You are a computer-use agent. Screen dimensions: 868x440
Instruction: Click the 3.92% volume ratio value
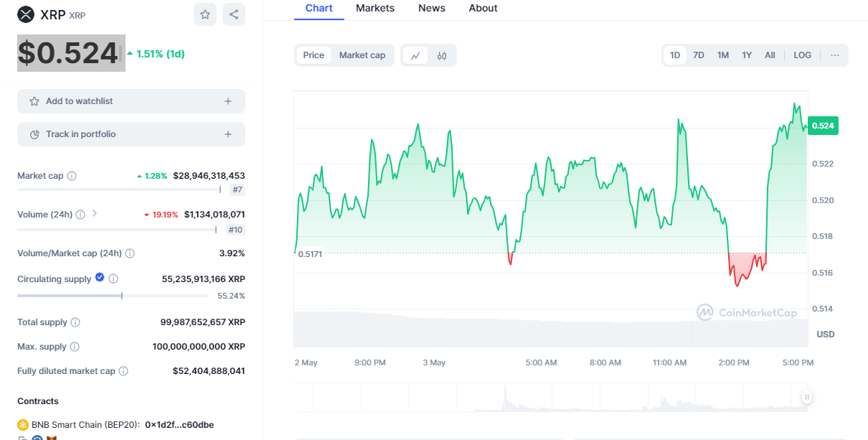click(x=232, y=253)
